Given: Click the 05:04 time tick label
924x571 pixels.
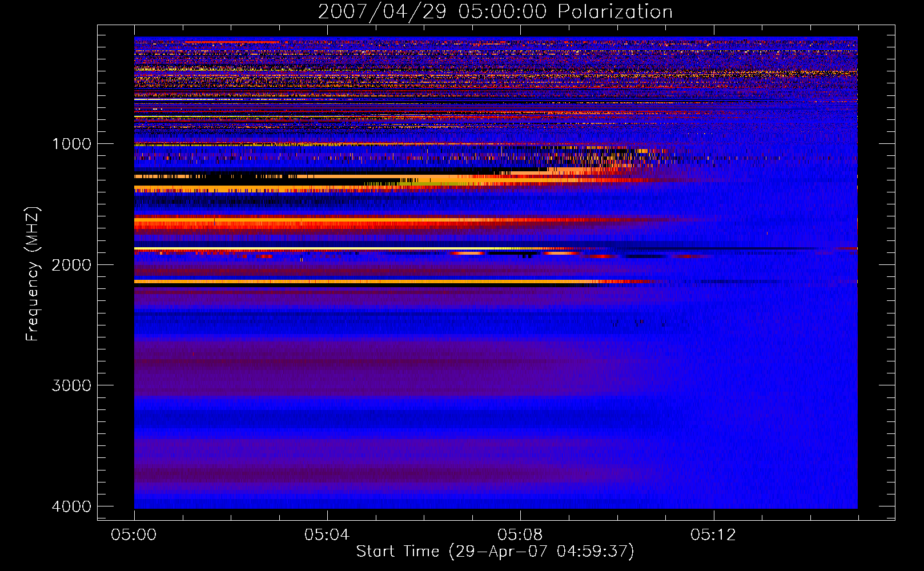Looking at the screenshot, I should point(327,535).
